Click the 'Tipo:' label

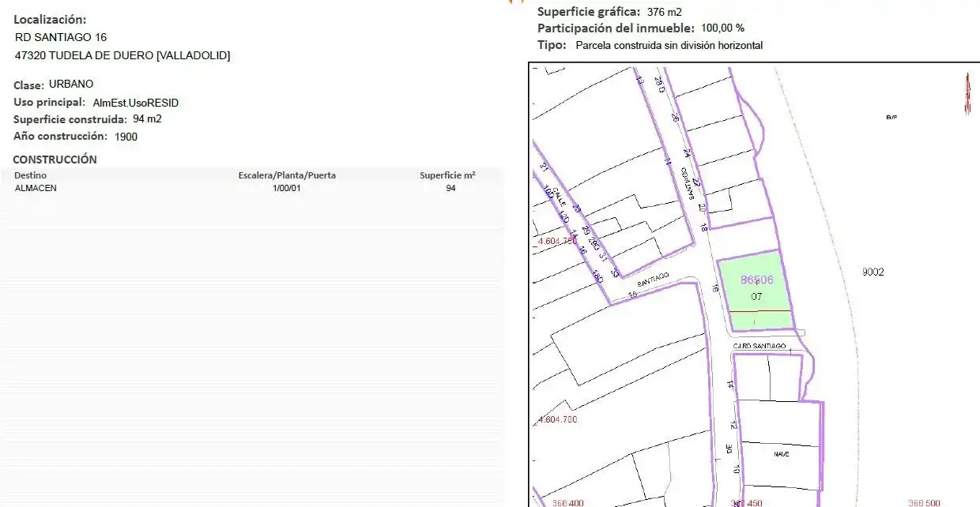[552, 45]
